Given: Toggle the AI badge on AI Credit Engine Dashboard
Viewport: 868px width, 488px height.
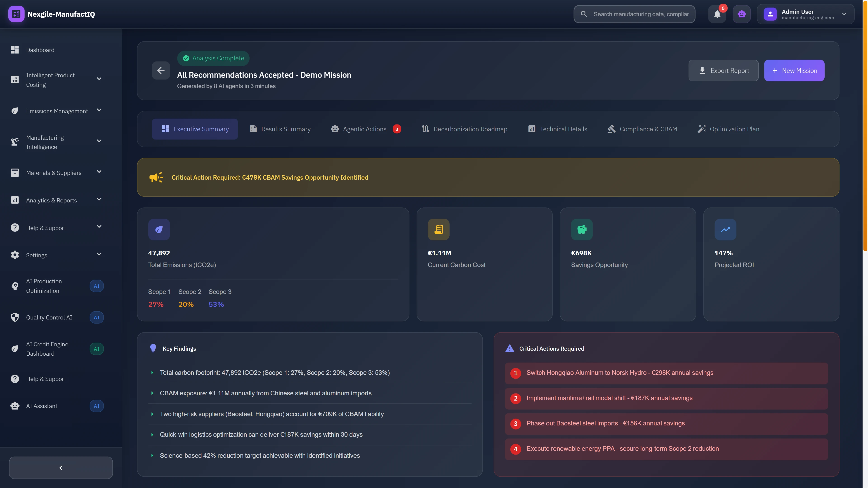Looking at the screenshot, I should coord(97,349).
